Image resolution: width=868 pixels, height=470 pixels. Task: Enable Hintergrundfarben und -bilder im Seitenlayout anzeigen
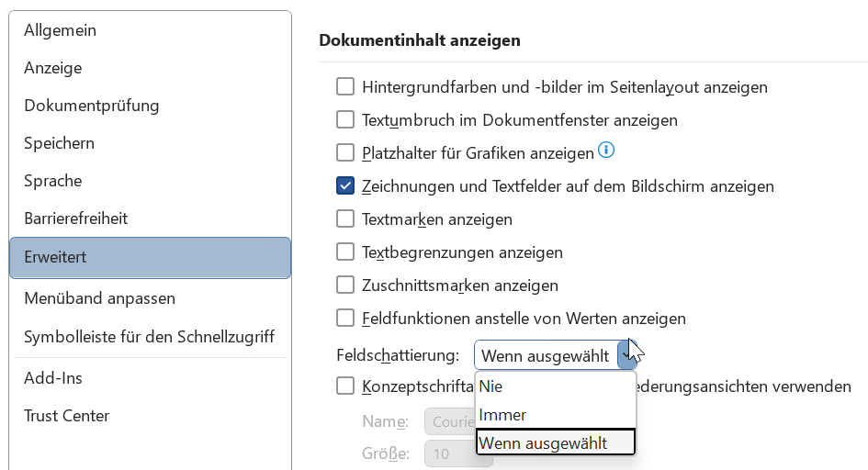click(x=345, y=87)
